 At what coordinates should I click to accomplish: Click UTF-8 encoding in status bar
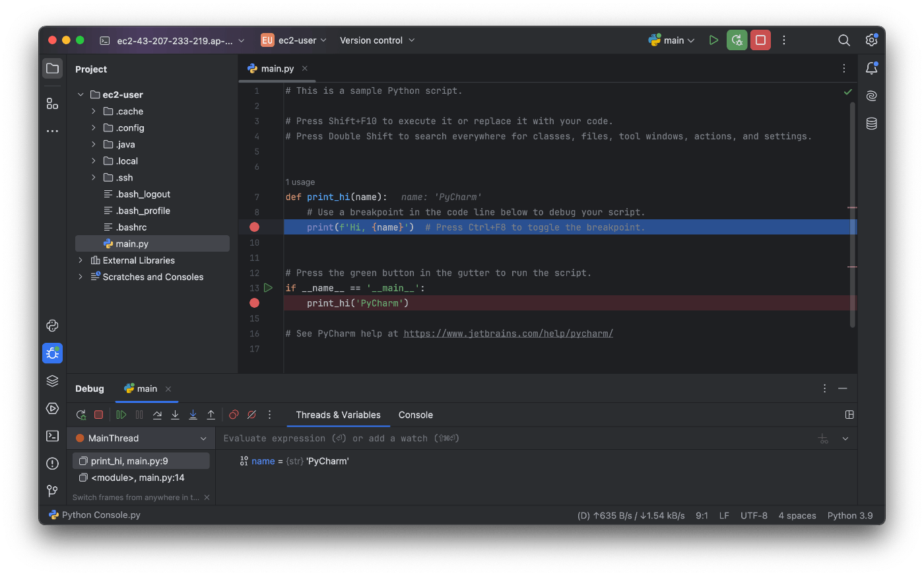click(754, 515)
